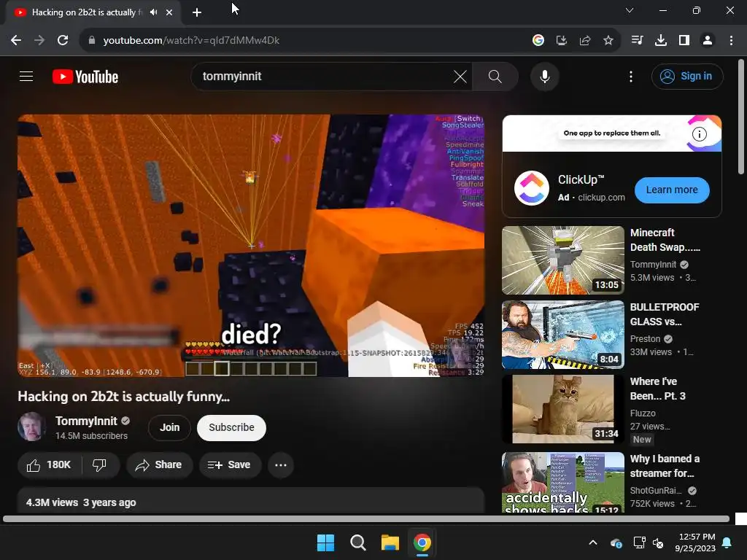Open a new browser tab

tap(197, 12)
